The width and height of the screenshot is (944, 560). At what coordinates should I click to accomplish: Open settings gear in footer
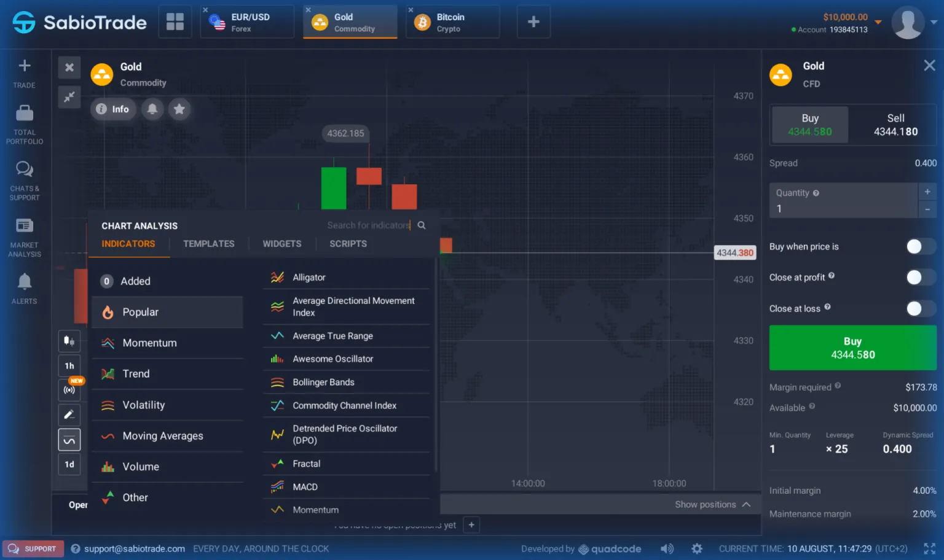tap(697, 548)
